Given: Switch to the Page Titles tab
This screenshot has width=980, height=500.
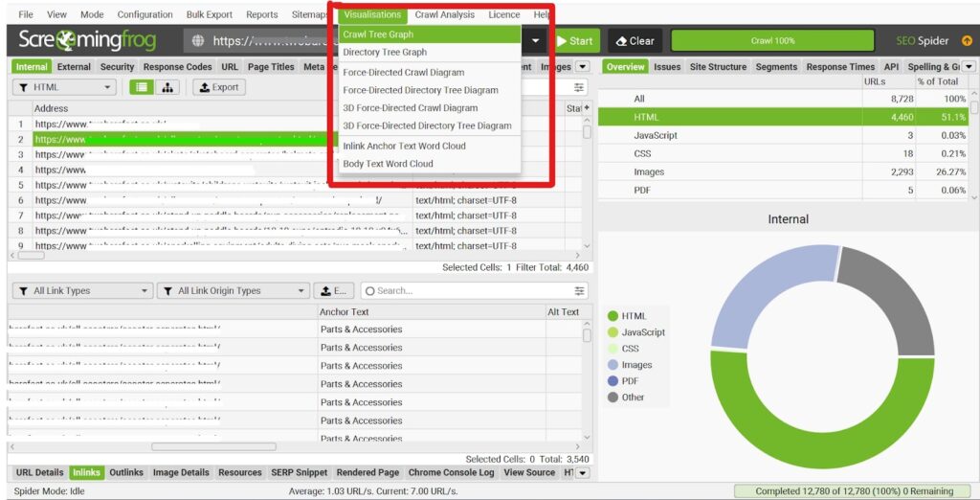Looking at the screenshot, I should pyautogui.click(x=272, y=67).
